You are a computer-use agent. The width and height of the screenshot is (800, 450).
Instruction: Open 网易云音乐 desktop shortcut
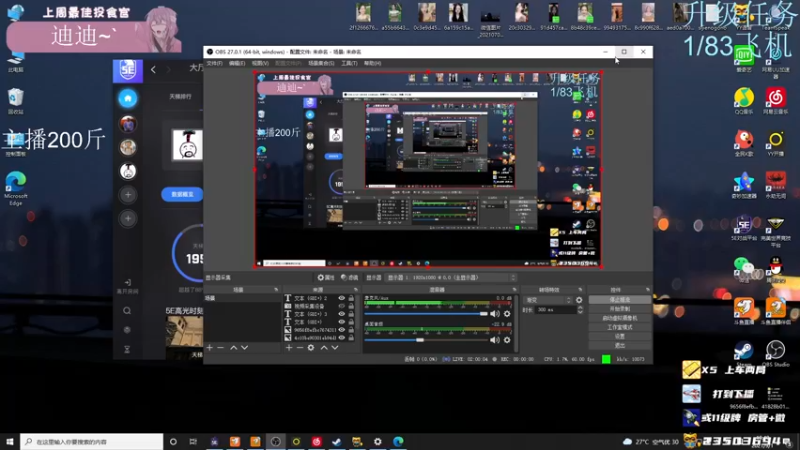pos(776,101)
